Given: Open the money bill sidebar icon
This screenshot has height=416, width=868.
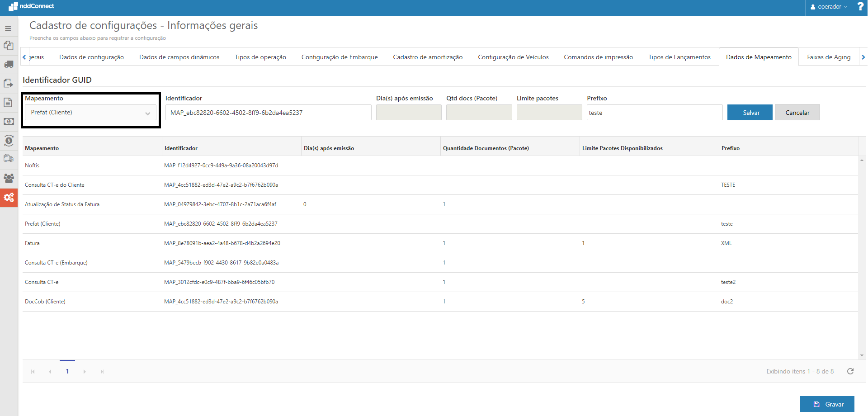Looking at the screenshot, I should (9, 122).
